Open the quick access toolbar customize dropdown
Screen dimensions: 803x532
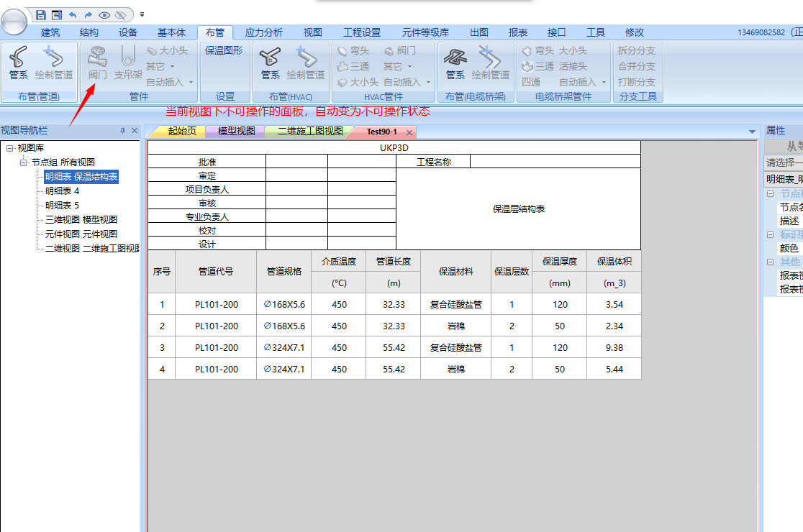(x=142, y=14)
